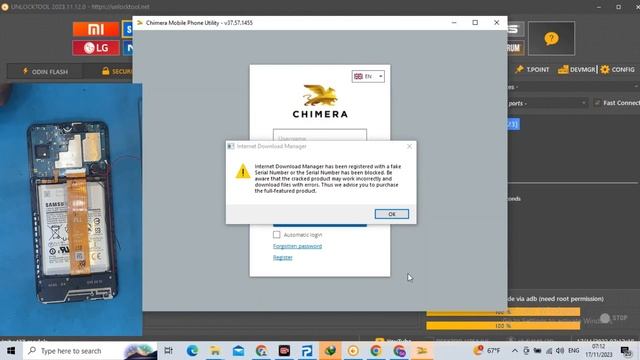
Task: Launch Microsoft Edge from the taskbar
Action: (x=192, y=351)
